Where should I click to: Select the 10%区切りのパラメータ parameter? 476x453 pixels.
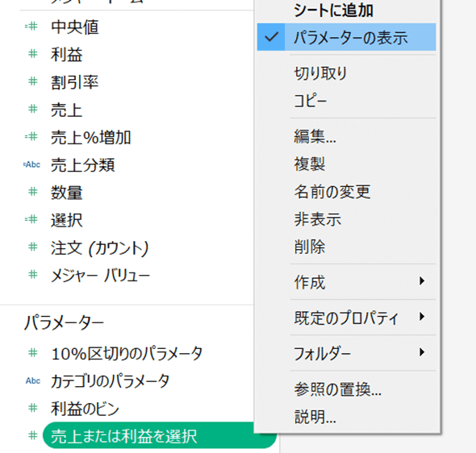tap(127, 353)
